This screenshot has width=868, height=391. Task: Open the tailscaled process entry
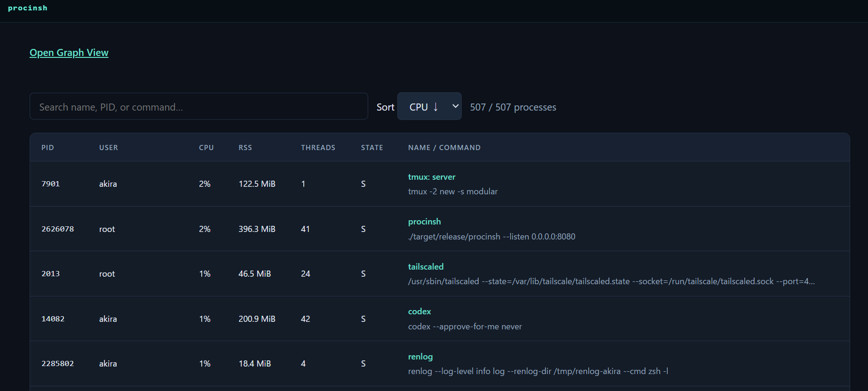(426, 267)
